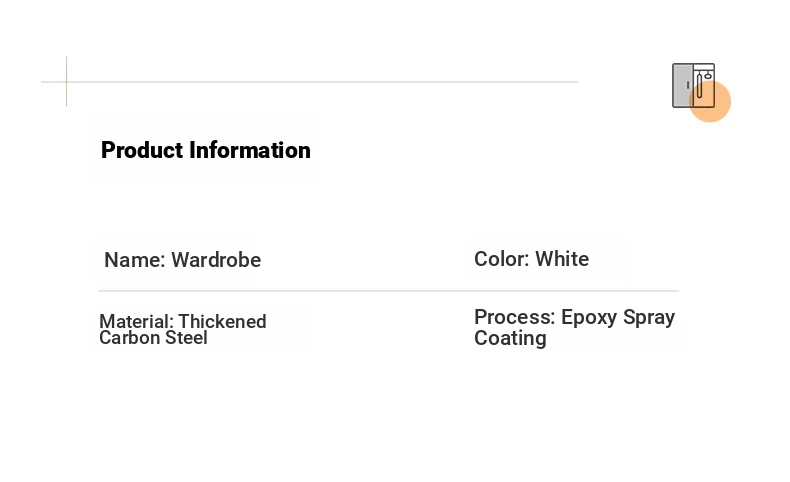
Task: Select the Name: Wardrobe text box
Action: (182, 260)
